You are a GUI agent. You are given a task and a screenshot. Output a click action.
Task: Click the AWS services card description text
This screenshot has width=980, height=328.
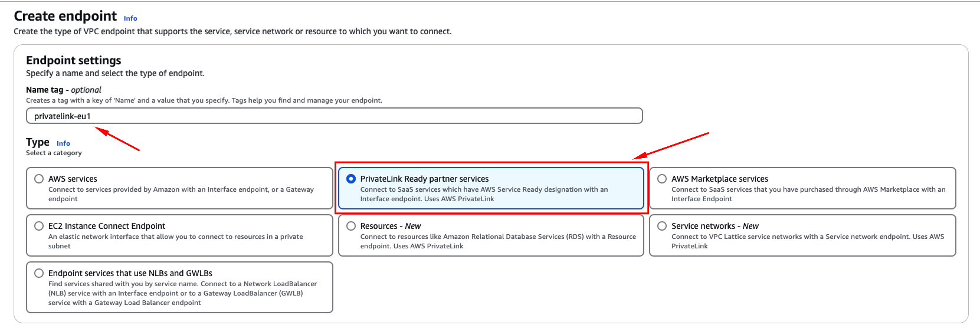click(181, 194)
